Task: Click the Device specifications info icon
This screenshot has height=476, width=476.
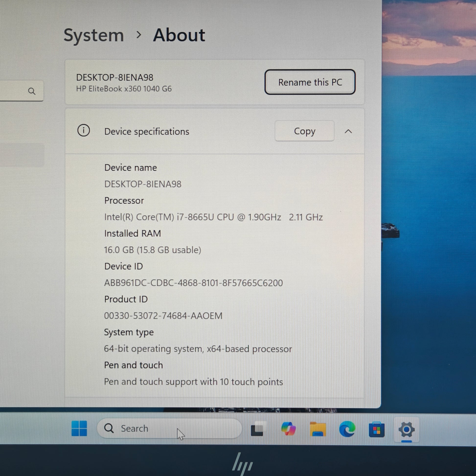Action: coord(83,130)
